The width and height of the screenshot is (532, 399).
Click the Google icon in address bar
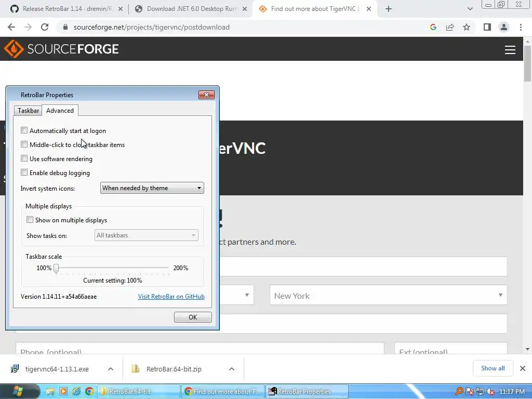[433, 27]
